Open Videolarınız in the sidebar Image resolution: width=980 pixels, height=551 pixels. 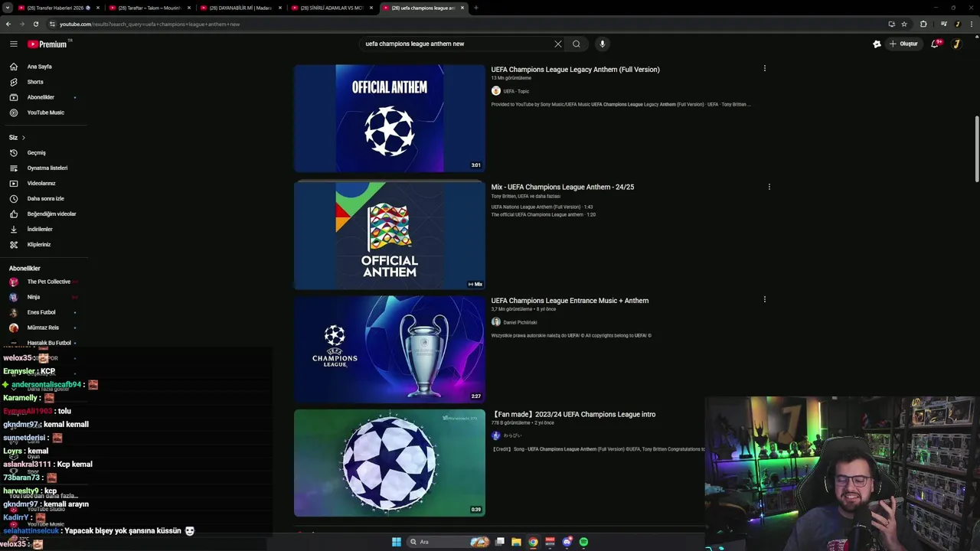[x=43, y=183]
